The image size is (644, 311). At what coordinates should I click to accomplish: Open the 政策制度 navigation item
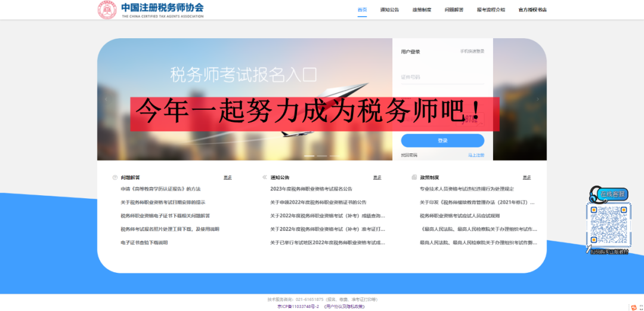click(422, 10)
